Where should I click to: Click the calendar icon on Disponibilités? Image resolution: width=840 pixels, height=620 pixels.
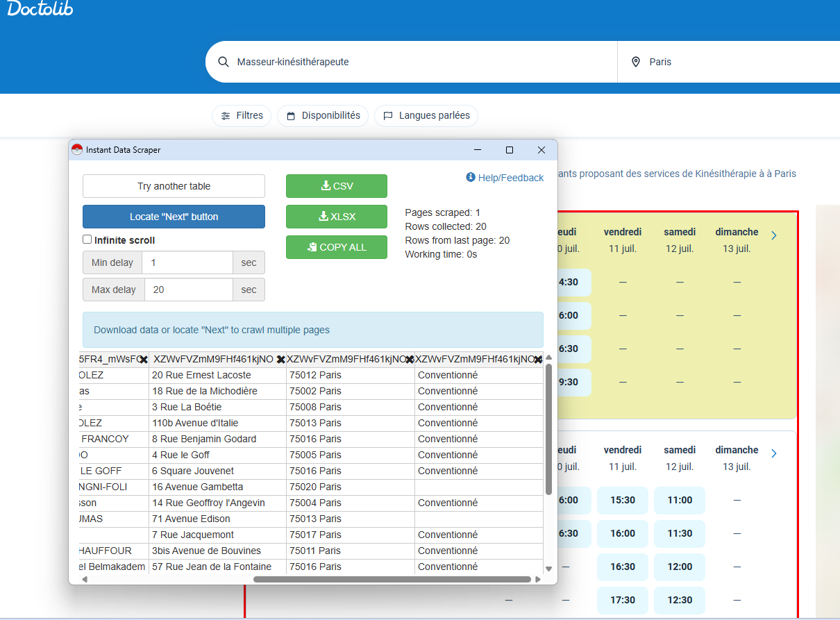click(292, 115)
